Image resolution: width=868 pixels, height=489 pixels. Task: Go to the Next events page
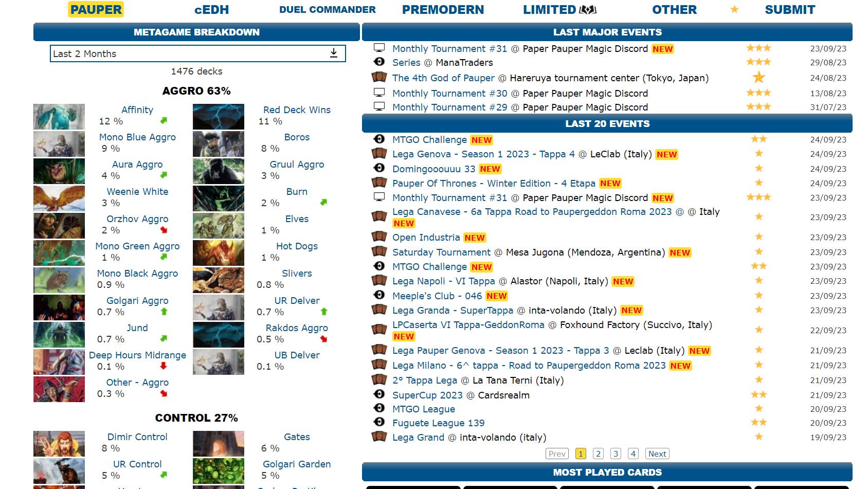(x=657, y=454)
